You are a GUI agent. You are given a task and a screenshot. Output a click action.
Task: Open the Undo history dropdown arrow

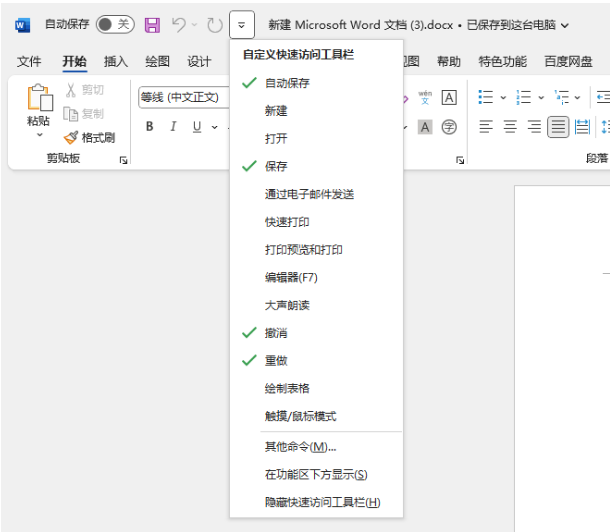[195, 25]
